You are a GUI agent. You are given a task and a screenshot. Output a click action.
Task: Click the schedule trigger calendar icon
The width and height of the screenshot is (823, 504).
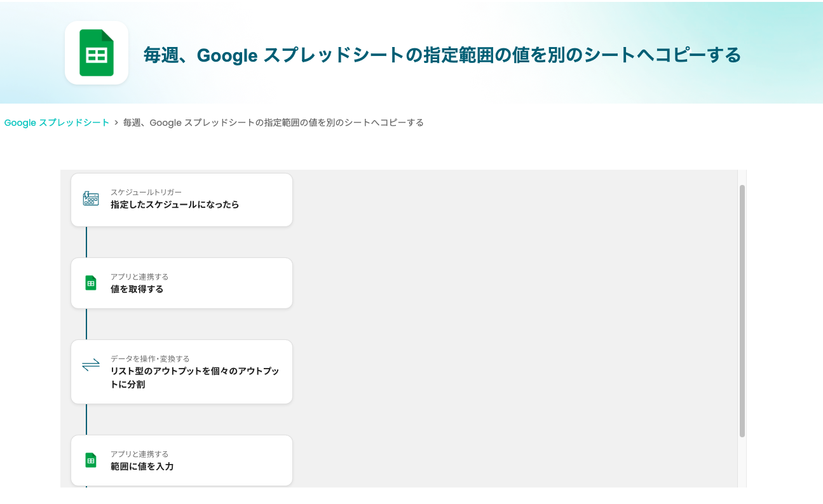pos(91,199)
